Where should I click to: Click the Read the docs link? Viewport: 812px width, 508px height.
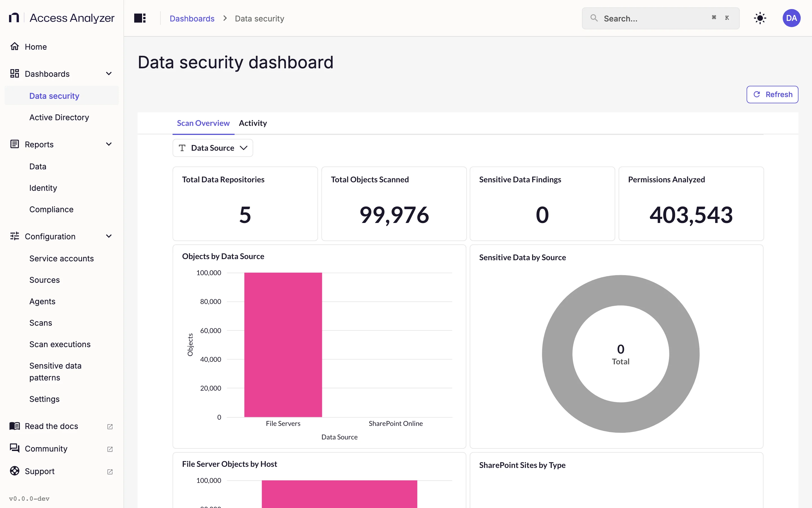pyautogui.click(x=51, y=426)
